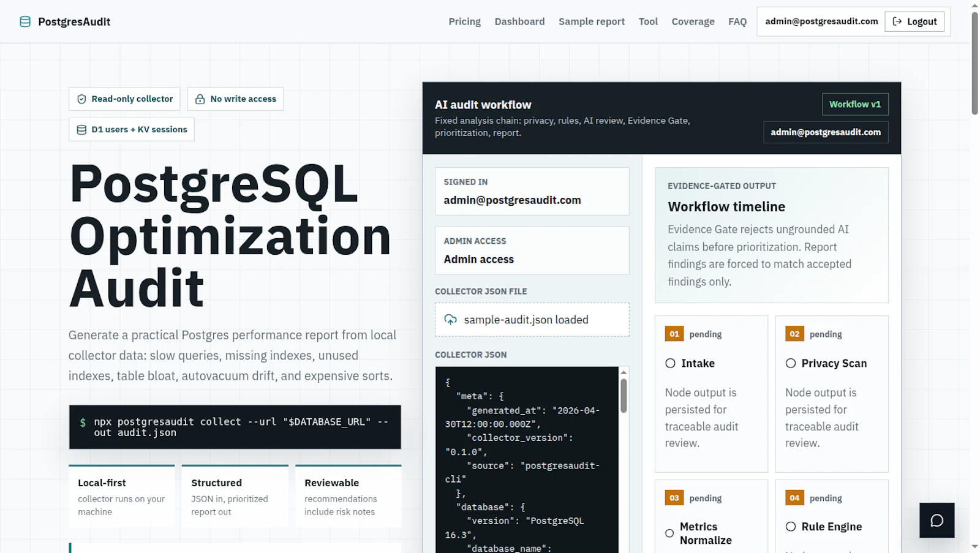Click the Rule Engine step title
The height and width of the screenshot is (553, 980).
coord(831,527)
